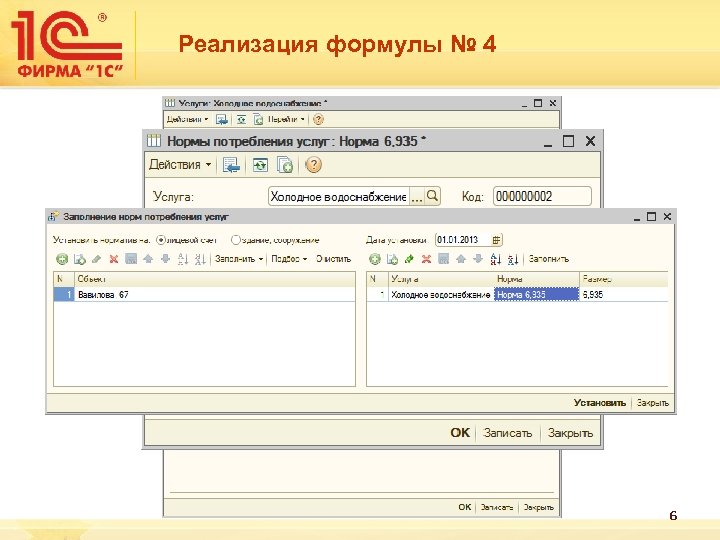Click Закрыть in the Заполнение норм window
The height and width of the screenshot is (540, 720).
coord(652,403)
